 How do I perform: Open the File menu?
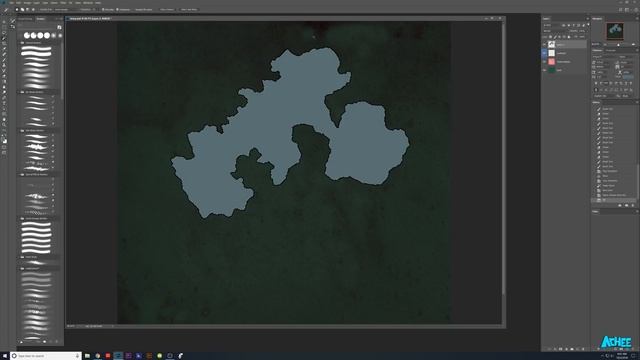click(11, 2)
